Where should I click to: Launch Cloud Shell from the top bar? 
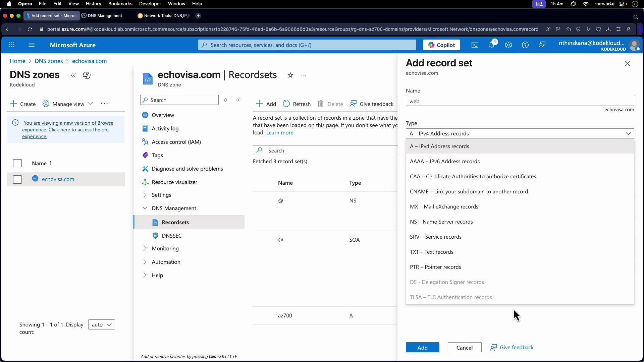click(475, 45)
